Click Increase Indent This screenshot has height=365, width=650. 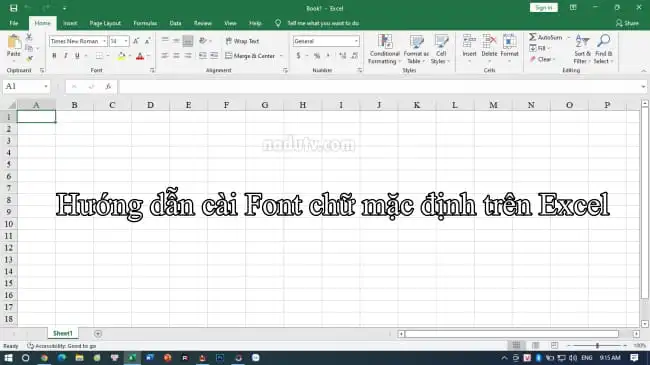(214, 56)
